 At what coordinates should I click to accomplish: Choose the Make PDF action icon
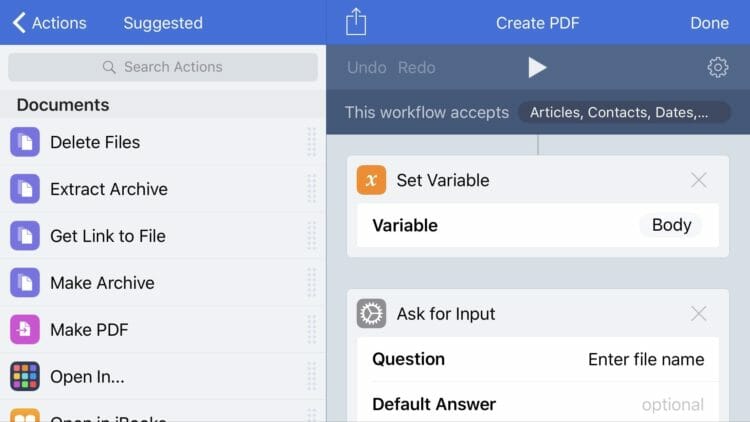(25, 330)
